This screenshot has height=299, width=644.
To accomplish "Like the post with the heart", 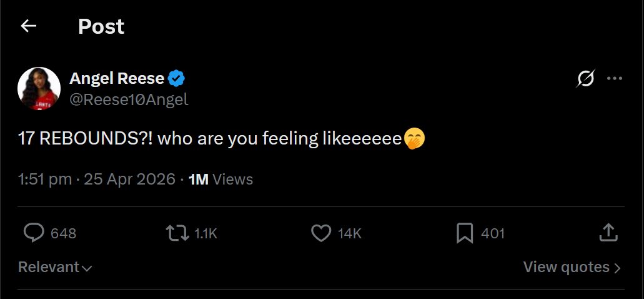I will pos(320,233).
